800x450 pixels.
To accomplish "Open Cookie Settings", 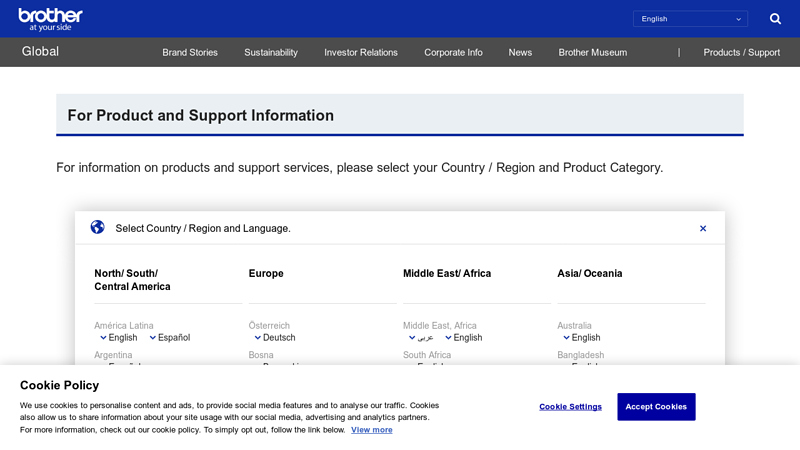I will pos(570,407).
